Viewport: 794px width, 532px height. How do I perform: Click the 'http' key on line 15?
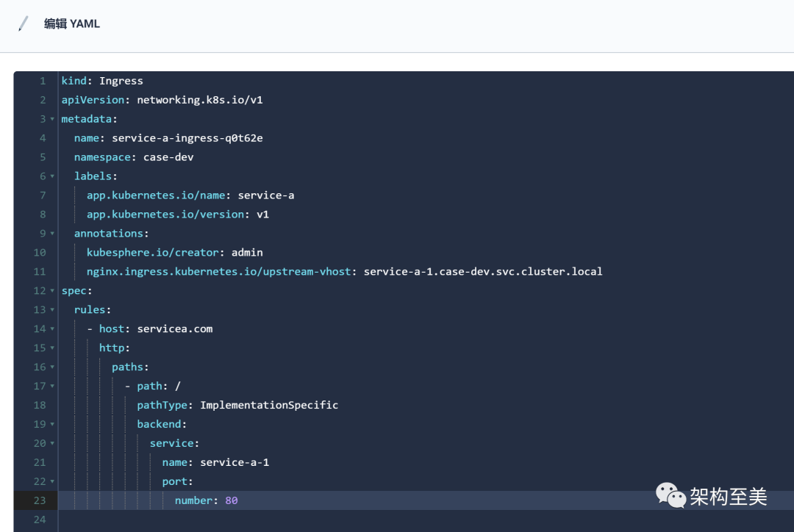[112, 348]
